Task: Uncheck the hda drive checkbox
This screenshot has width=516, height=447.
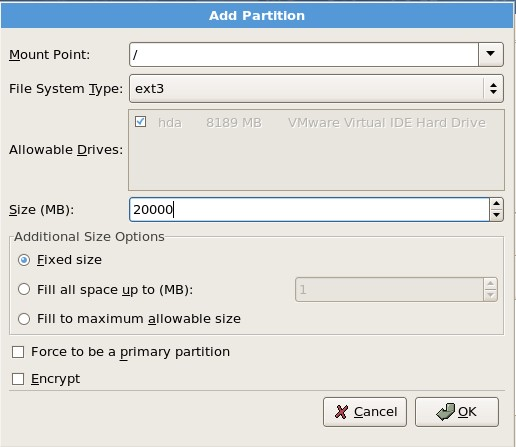Action: tap(140, 122)
